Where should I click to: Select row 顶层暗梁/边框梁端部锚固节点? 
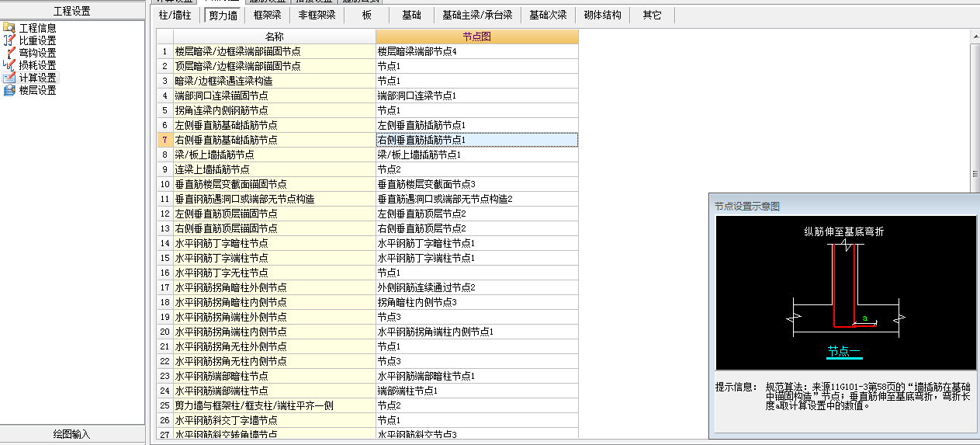click(x=275, y=66)
